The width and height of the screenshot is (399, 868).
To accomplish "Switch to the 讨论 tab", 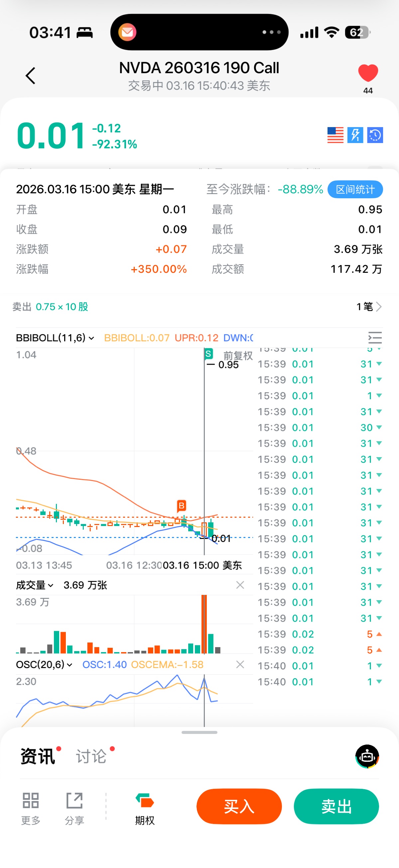I will tap(91, 756).
